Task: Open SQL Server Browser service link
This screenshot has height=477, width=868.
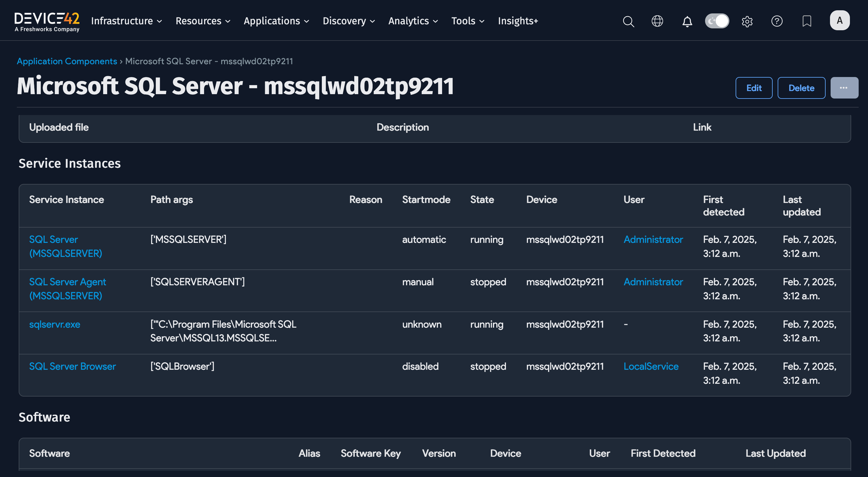Action: click(72, 366)
